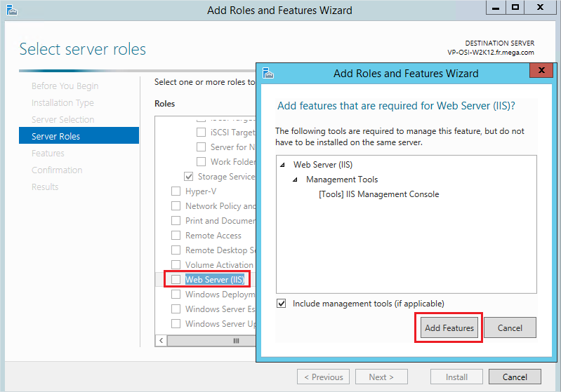Open the Server Roles wizard step
This screenshot has height=392, width=561.
tap(55, 137)
